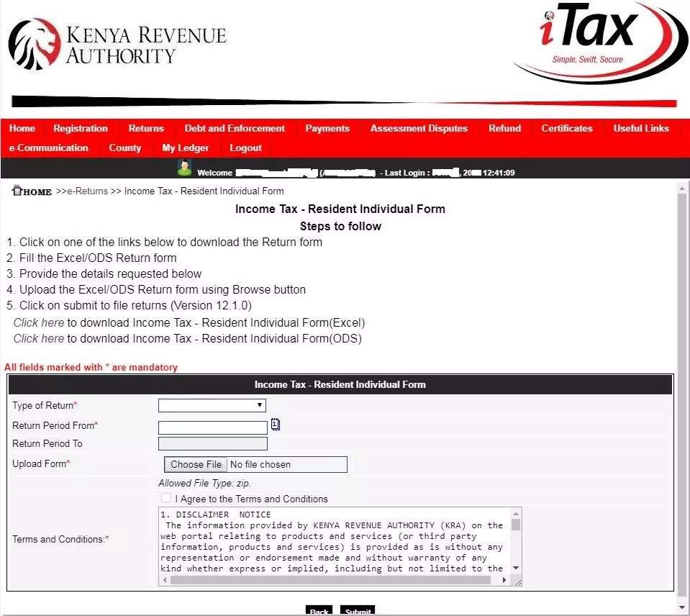Open the Certificates menu

pyautogui.click(x=567, y=128)
